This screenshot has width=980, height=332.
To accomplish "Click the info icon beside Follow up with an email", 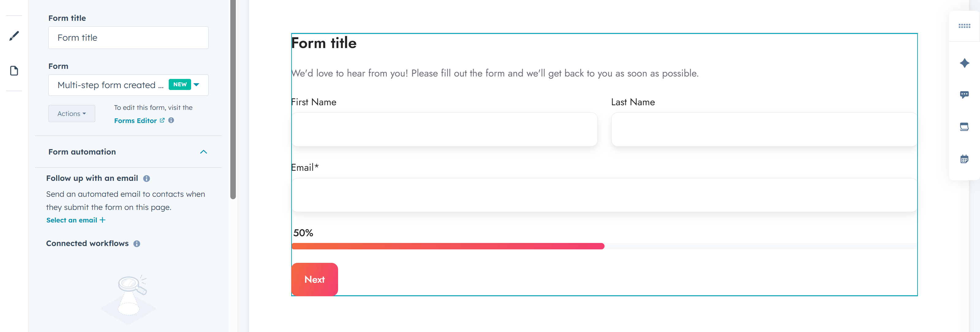I will 147,178.
